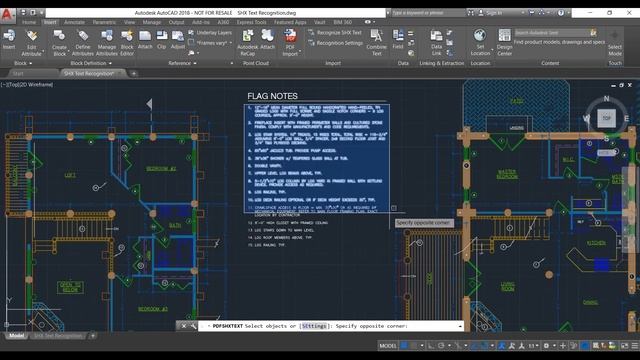The image size is (640, 360).
Task: Open the Help dropdown arrow
Action: [568, 13]
